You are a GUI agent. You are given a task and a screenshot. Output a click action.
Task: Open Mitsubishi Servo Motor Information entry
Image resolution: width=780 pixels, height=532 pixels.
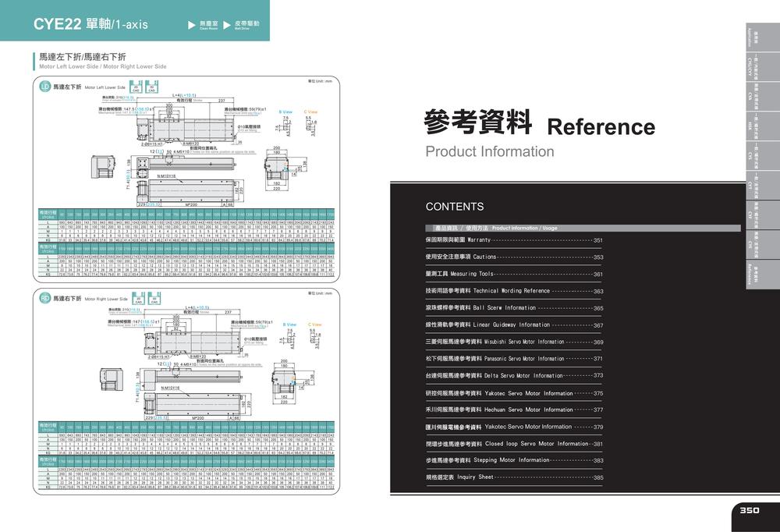(x=514, y=342)
